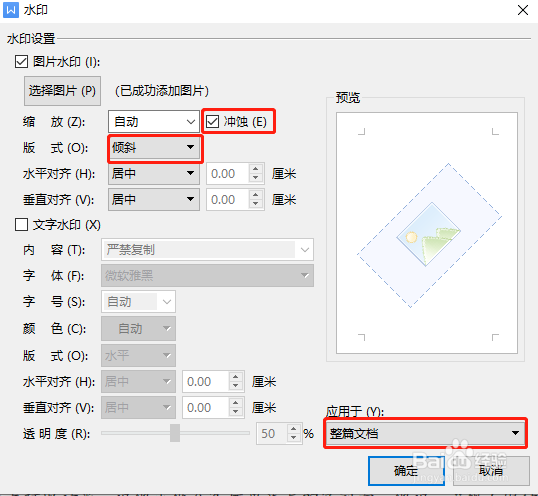This screenshot has width=538, height=496.
Task: Click text horizontal offset 0.00 field
Action: point(205,381)
